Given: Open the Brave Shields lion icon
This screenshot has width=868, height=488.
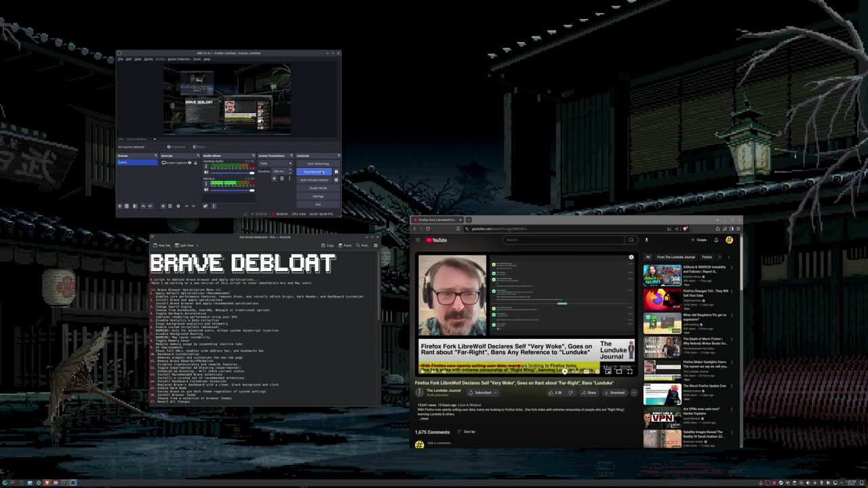Looking at the screenshot, I should tap(685, 228).
